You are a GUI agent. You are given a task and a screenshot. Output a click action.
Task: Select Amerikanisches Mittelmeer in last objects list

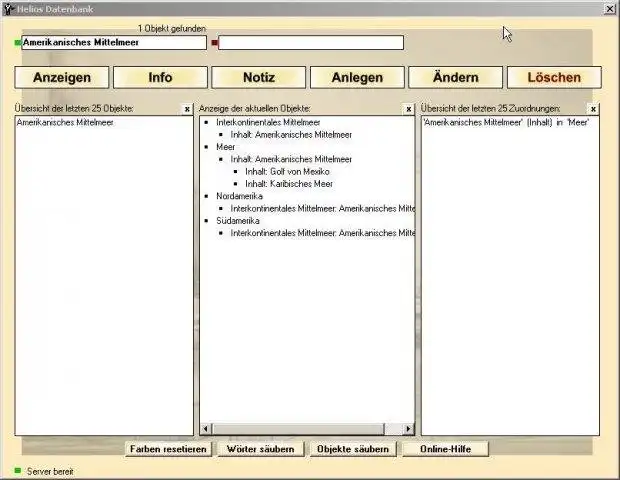pyautogui.click(x=65, y=123)
